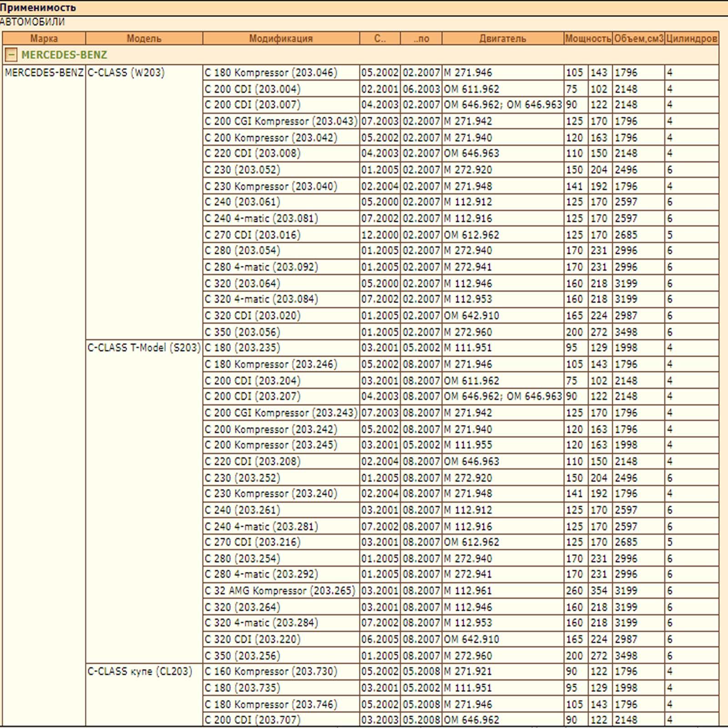Click the Объем,см3 column header
This screenshot has height=728, width=728.
[638, 39]
